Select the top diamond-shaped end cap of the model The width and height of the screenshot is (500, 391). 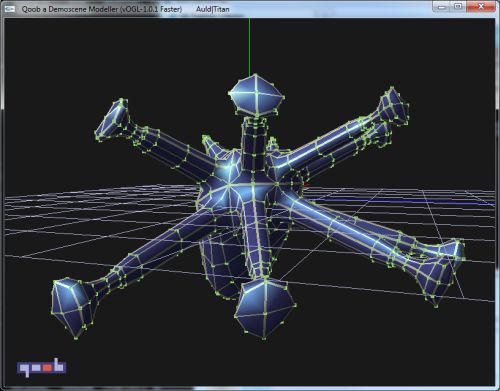coord(256,95)
